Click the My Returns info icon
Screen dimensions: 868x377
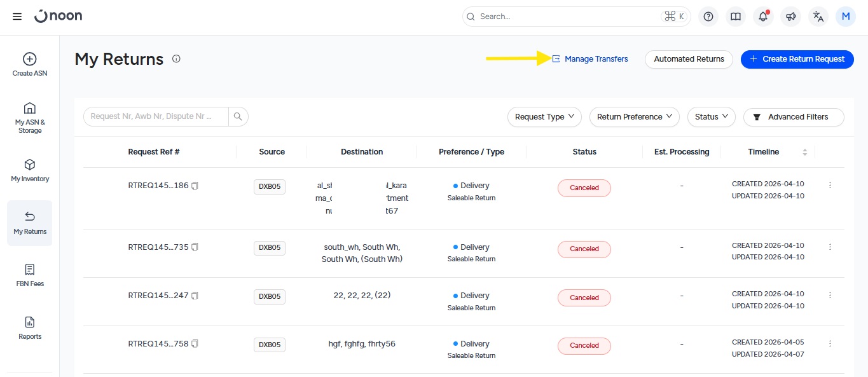(x=176, y=59)
